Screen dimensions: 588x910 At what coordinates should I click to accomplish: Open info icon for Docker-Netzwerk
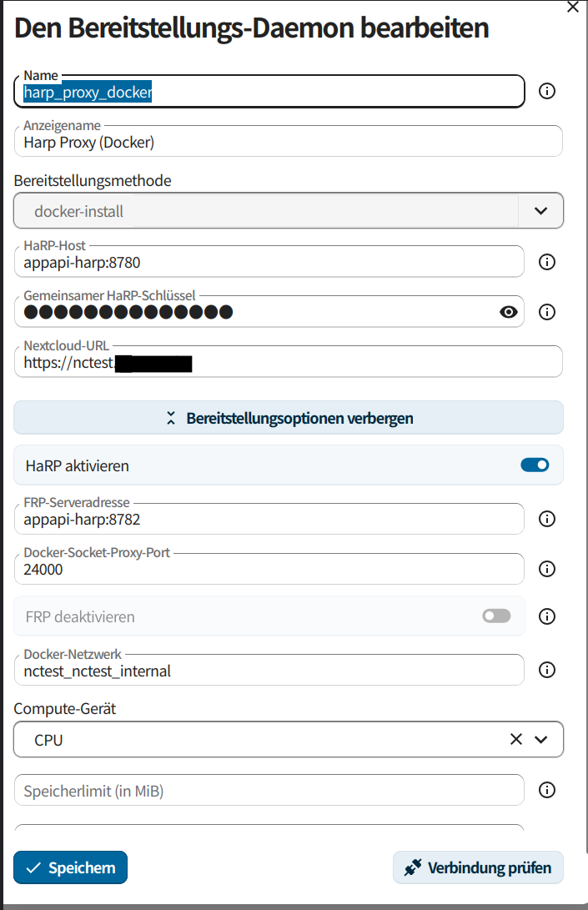point(547,670)
